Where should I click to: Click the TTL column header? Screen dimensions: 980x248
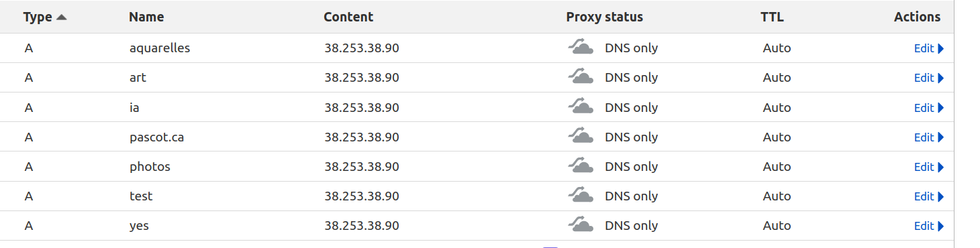772,17
